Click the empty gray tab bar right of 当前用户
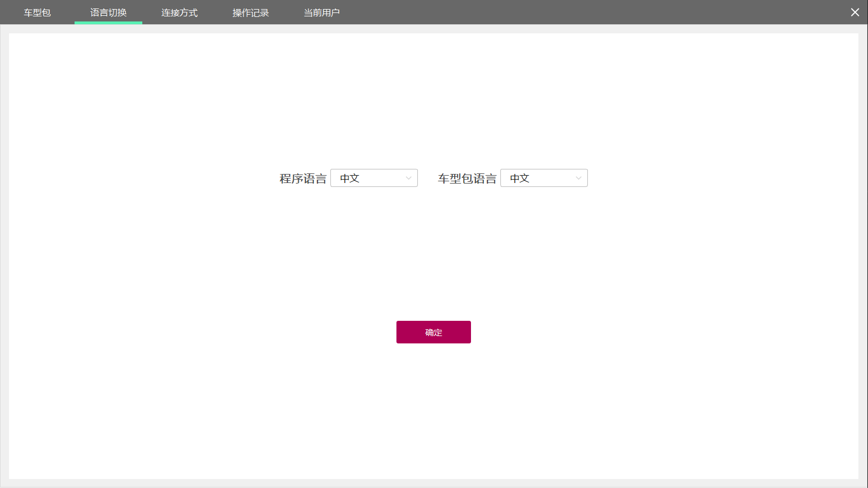Screen dimensions: 868x488 565,12
